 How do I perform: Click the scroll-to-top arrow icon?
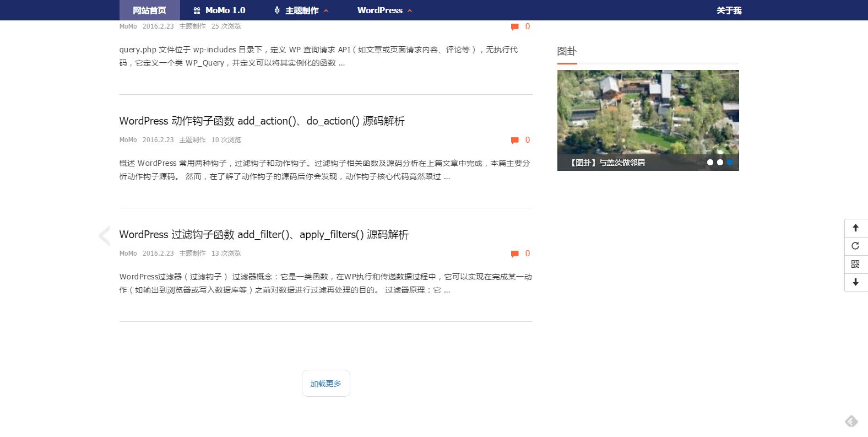pos(855,228)
